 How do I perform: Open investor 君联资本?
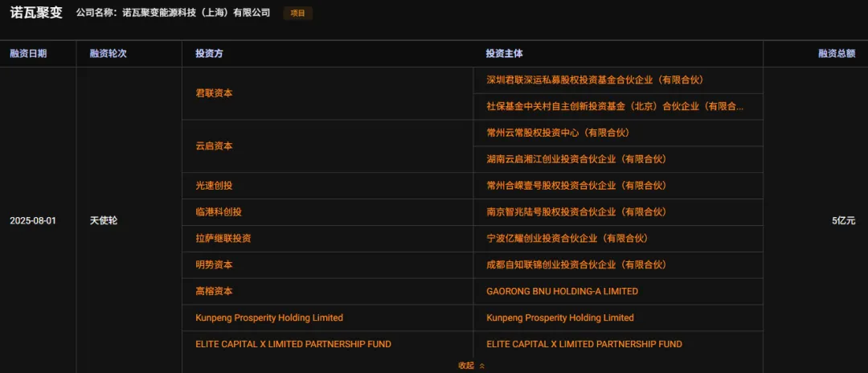pos(214,93)
